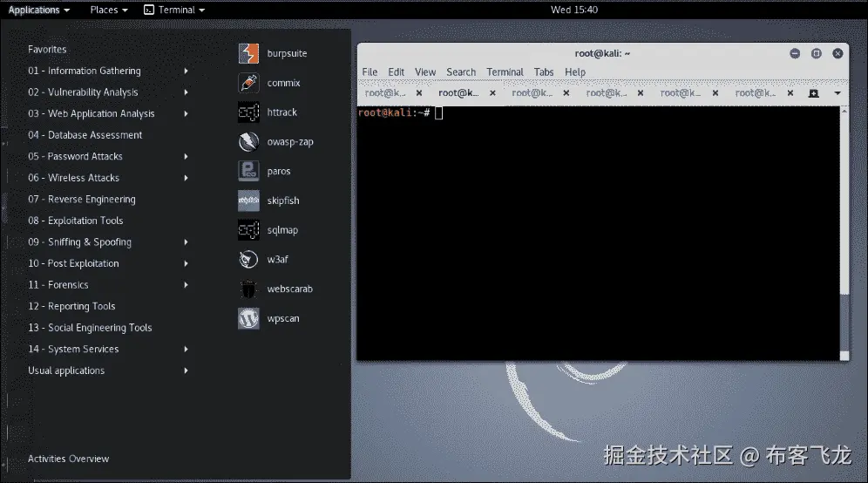Expand 02 - Vulnerability Analysis submenu arrow
868x483 pixels.
pyautogui.click(x=186, y=92)
